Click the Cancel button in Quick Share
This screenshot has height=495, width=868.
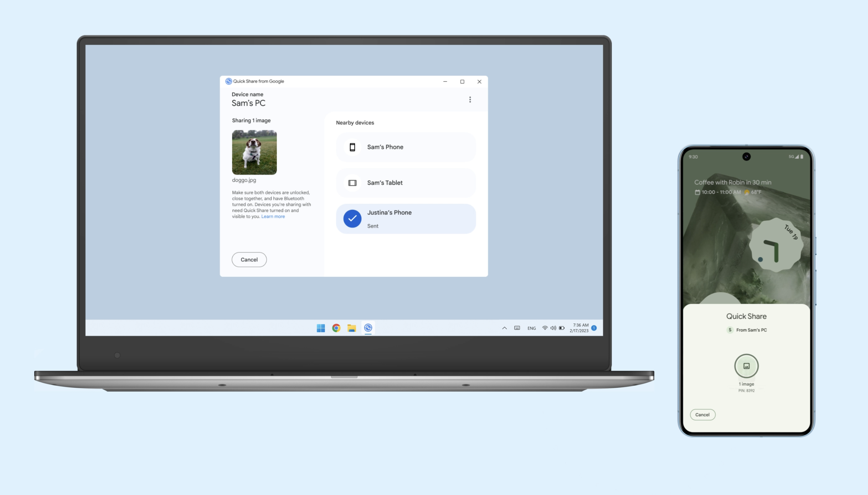coord(249,259)
